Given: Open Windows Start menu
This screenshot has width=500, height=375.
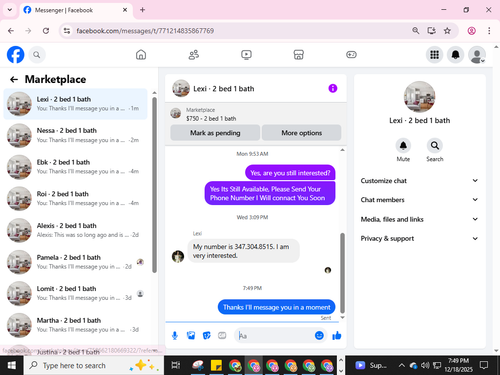Looking at the screenshot, I should [x=11, y=366].
